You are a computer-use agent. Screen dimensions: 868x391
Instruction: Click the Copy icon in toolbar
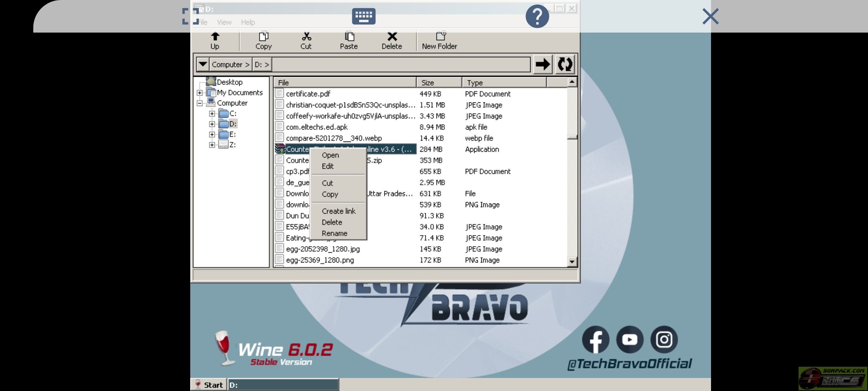[263, 40]
